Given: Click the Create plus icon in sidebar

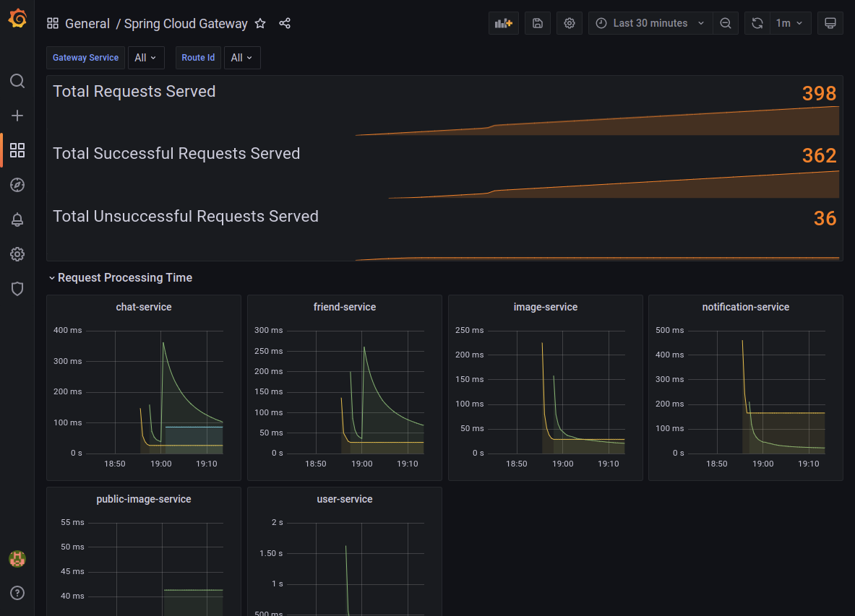Looking at the screenshot, I should point(17,116).
